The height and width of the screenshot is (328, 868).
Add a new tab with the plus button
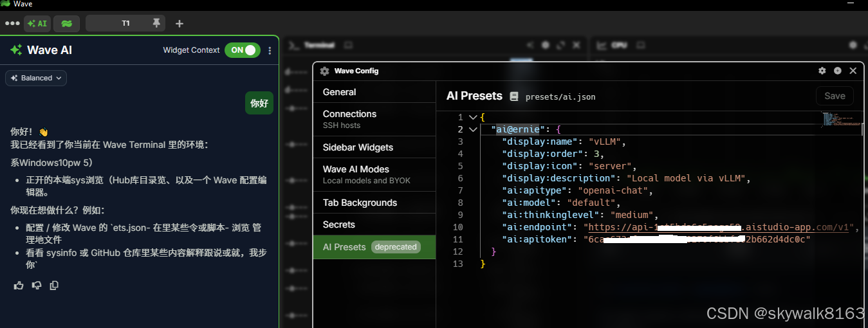[x=180, y=24]
